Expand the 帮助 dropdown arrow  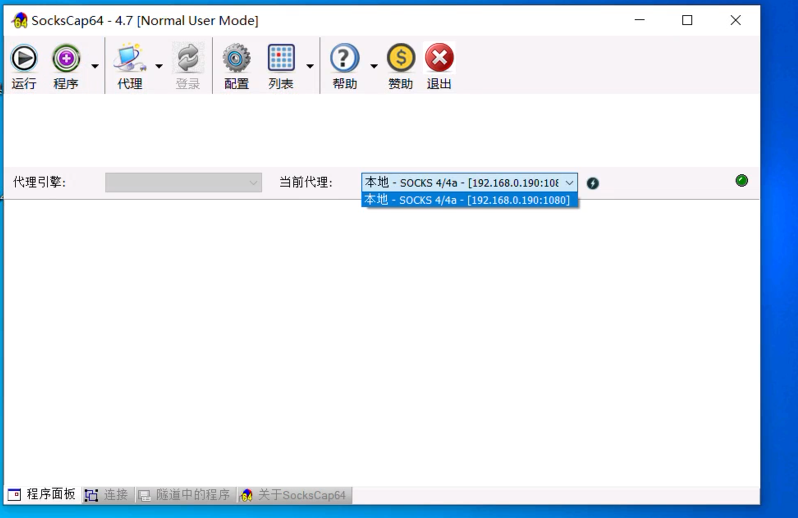point(374,66)
